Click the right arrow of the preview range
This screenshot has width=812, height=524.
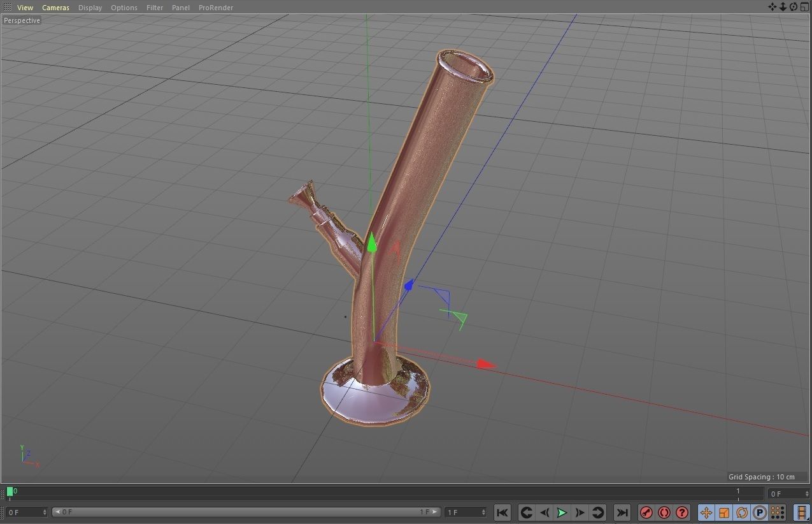point(436,512)
